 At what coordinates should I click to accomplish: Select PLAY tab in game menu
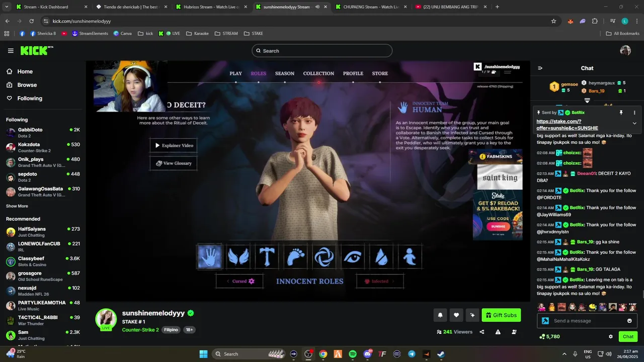point(235,73)
